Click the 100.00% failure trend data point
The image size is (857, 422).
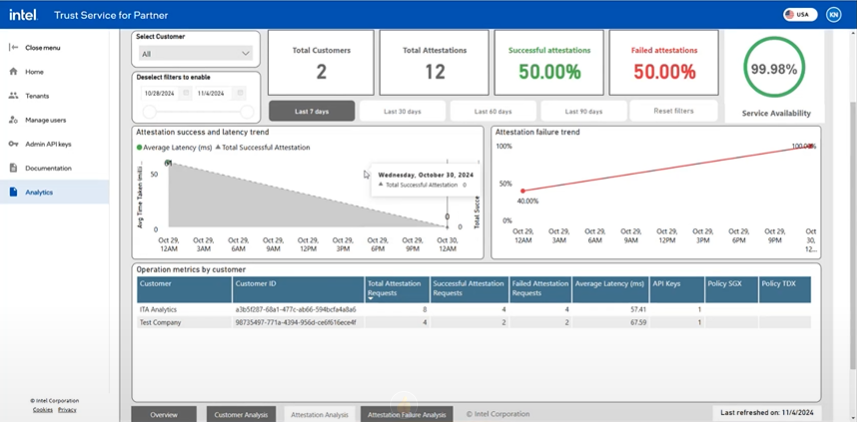click(811, 146)
